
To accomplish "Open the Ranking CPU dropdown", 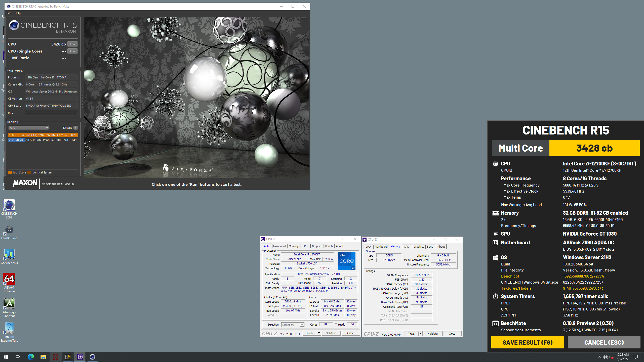I will pyautogui.click(x=29, y=128).
